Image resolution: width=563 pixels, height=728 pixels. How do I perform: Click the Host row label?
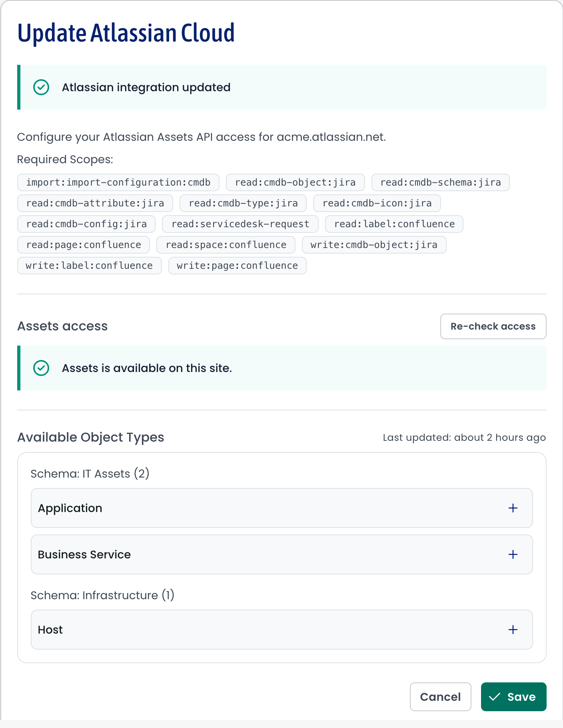[x=50, y=630]
